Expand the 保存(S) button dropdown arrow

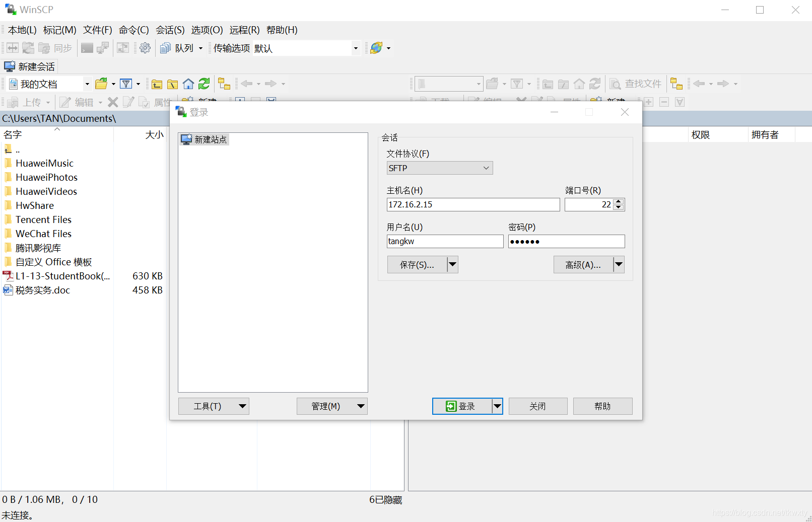coord(452,264)
